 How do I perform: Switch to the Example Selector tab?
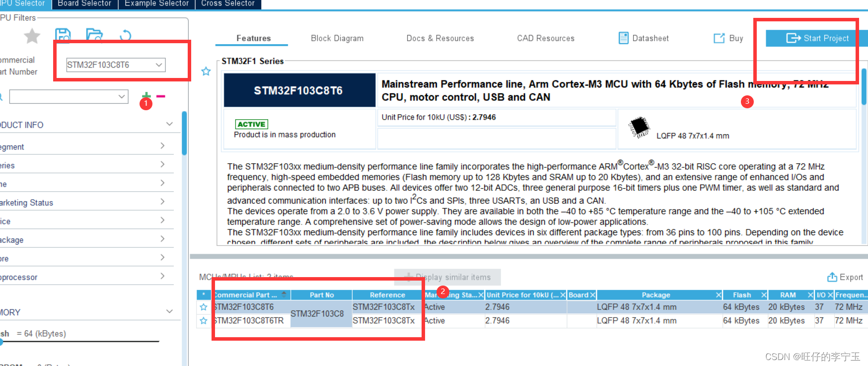click(156, 4)
